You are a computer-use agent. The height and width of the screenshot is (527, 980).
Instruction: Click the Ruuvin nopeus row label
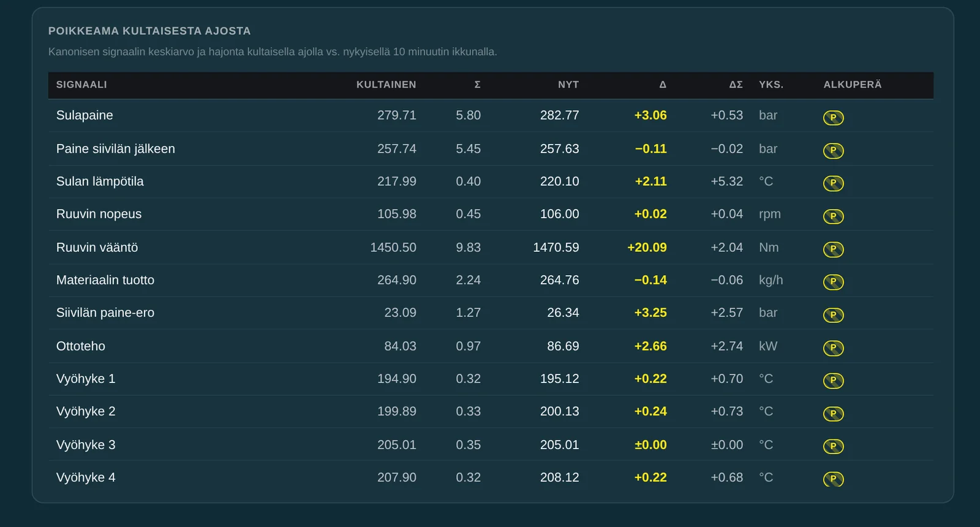(x=99, y=214)
